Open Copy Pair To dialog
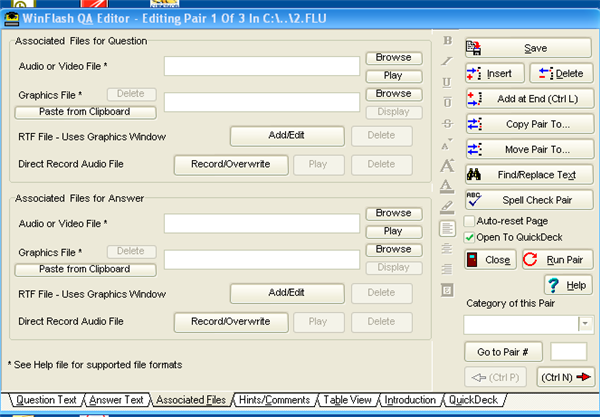 pos(530,124)
